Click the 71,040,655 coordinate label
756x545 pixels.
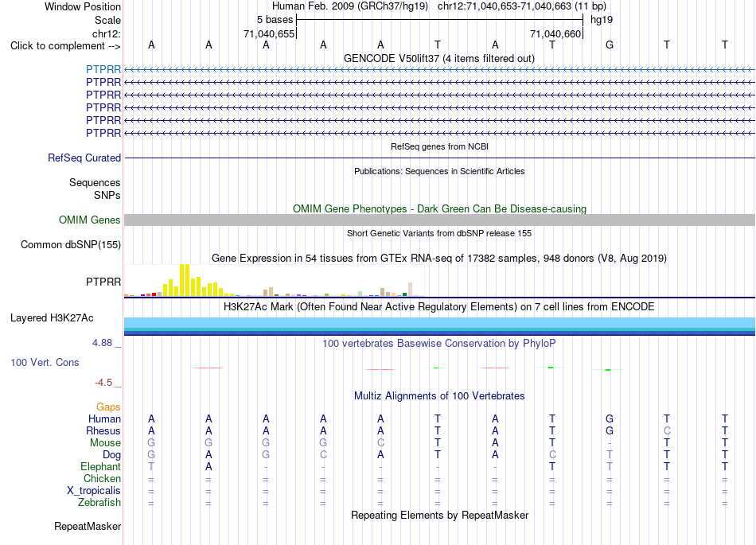269,33
